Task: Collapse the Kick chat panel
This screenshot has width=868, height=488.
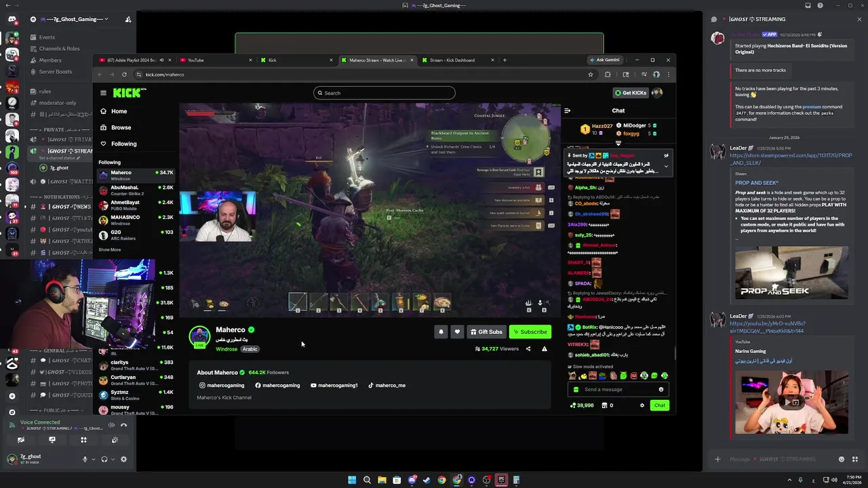Action: point(567,110)
